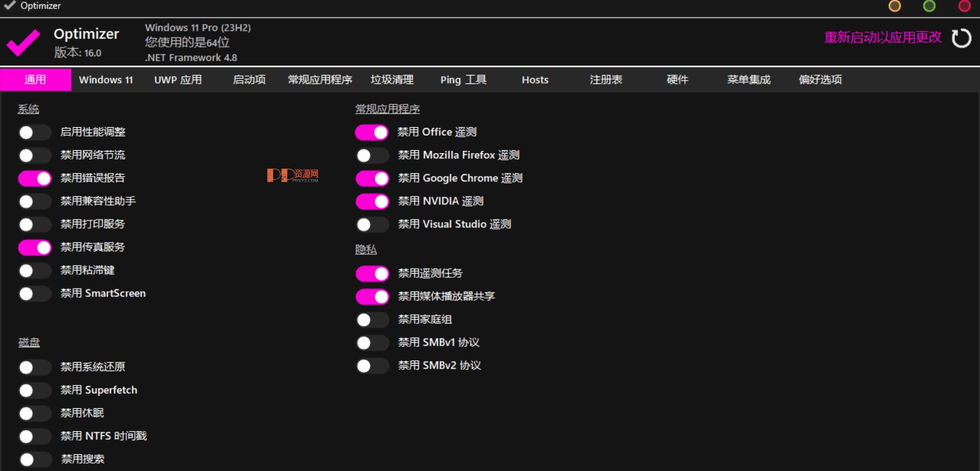The height and width of the screenshot is (471, 980).
Task: Disable 禁用错误报告 toggle
Action: click(x=35, y=178)
